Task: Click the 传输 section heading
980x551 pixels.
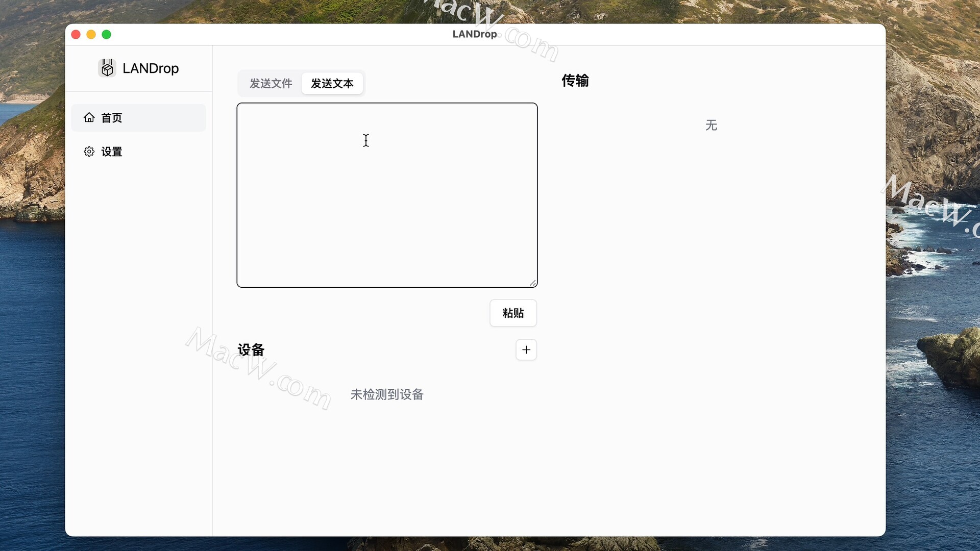Action: tap(575, 81)
